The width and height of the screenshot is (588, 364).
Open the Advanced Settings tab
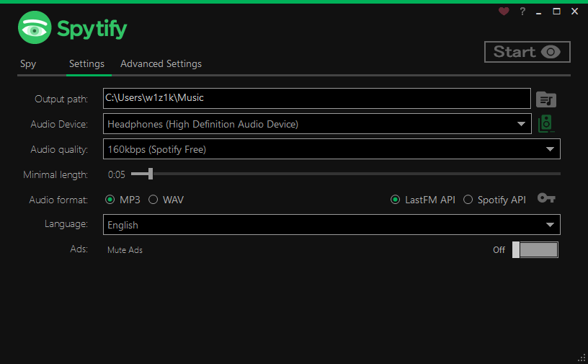[161, 64]
